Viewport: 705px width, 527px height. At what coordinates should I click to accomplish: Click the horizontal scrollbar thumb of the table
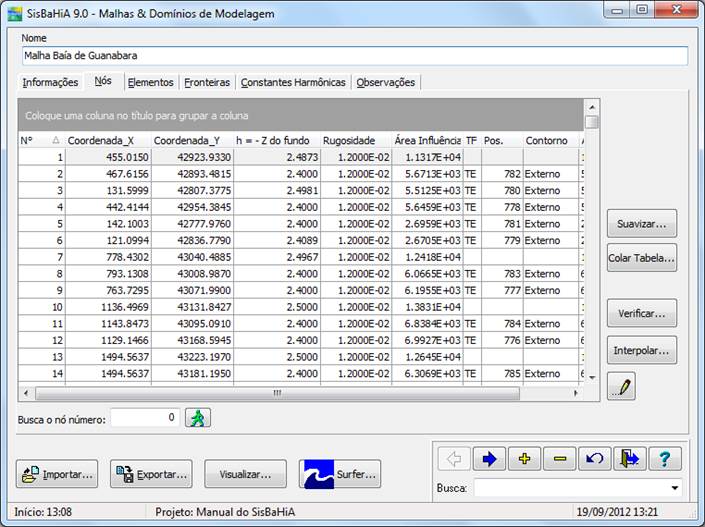[x=277, y=393]
